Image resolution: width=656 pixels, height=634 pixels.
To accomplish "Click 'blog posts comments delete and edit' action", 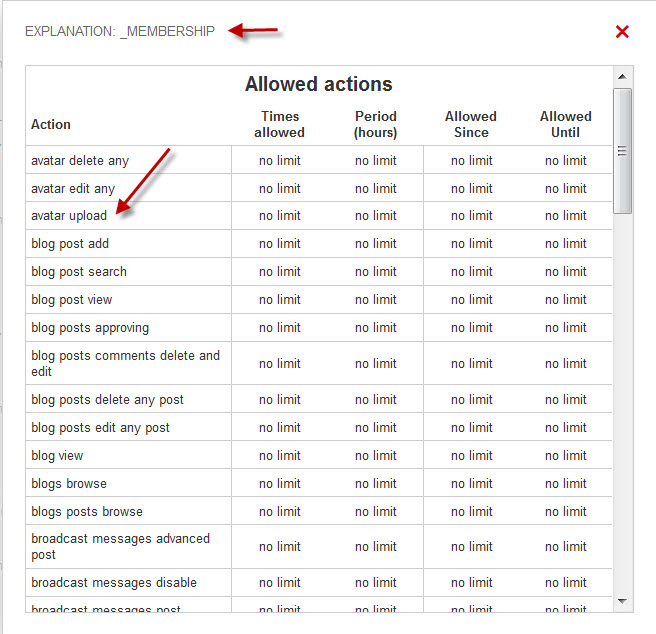I will 125,363.
